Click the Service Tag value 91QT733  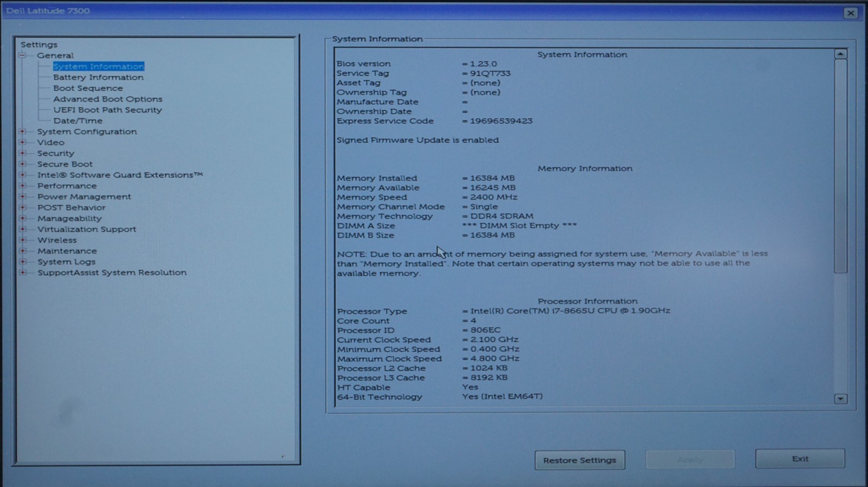pyautogui.click(x=490, y=73)
